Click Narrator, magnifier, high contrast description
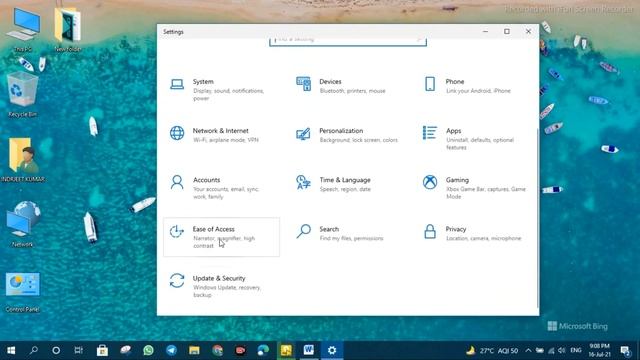The height and width of the screenshot is (360, 640). click(x=224, y=242)
